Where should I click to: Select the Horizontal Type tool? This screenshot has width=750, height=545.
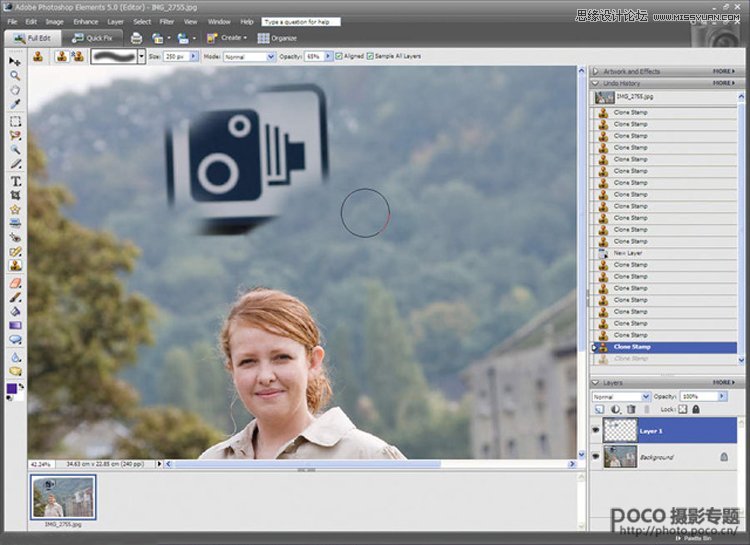[15, 181]
